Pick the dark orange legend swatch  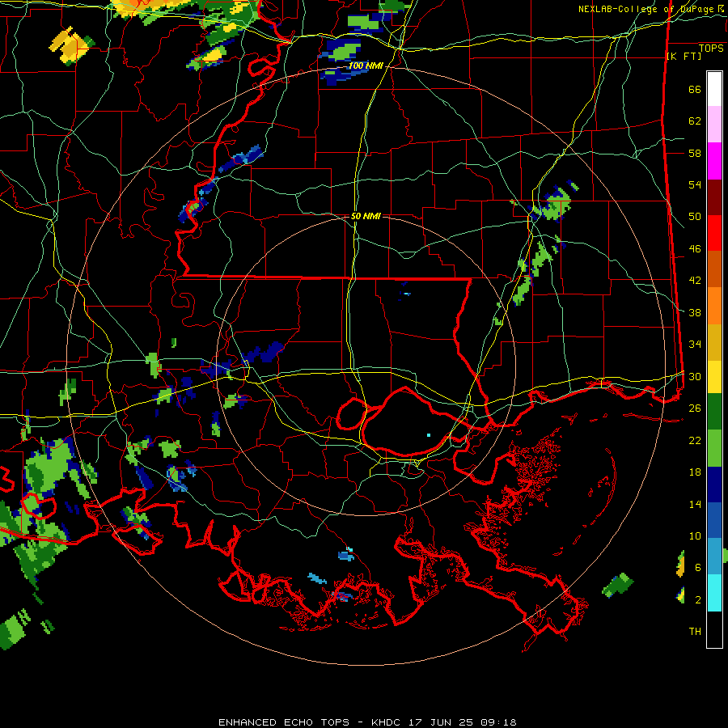[x=714, y=269]
